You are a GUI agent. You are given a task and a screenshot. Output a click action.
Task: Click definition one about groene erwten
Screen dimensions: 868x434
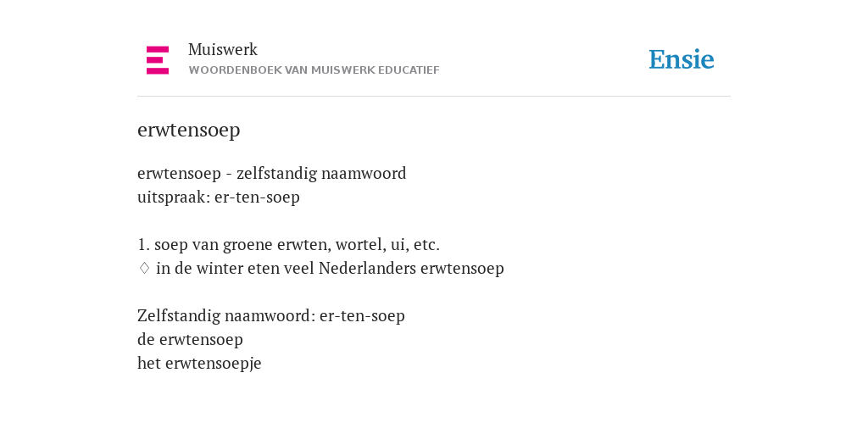[x=288, y=245]
